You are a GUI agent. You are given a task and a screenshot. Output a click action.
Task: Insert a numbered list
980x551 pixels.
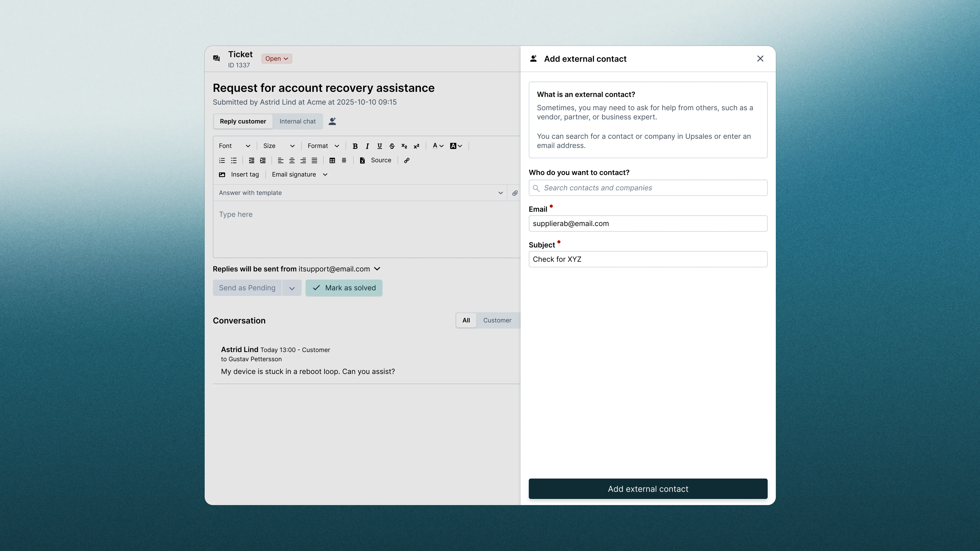pyautogui.click(x=222, y=160)
